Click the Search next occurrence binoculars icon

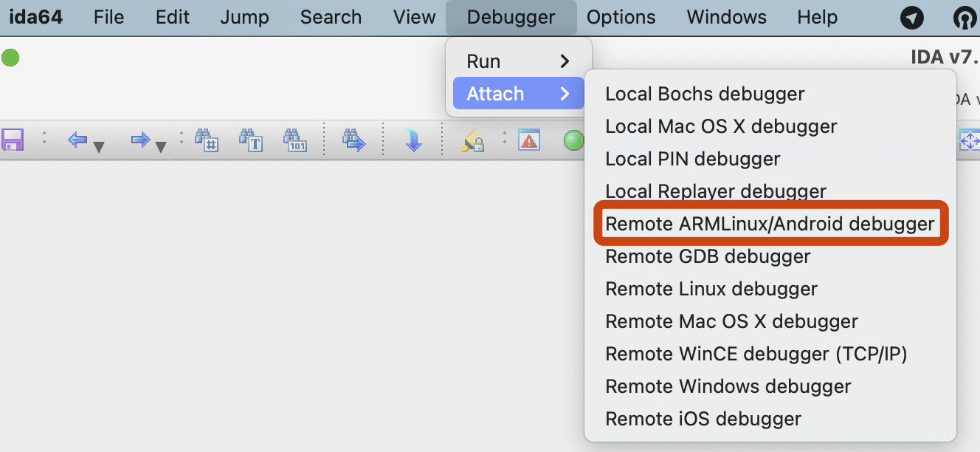pos(353,140)
